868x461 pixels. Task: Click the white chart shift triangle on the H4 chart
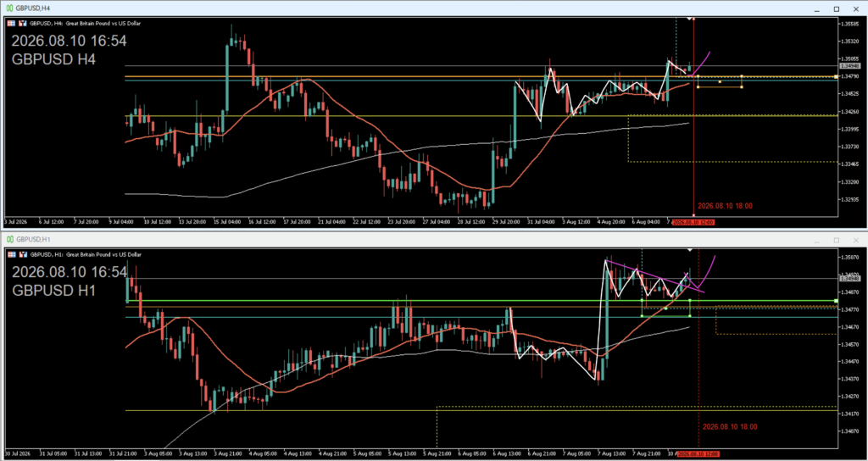[x=689, y=19]
